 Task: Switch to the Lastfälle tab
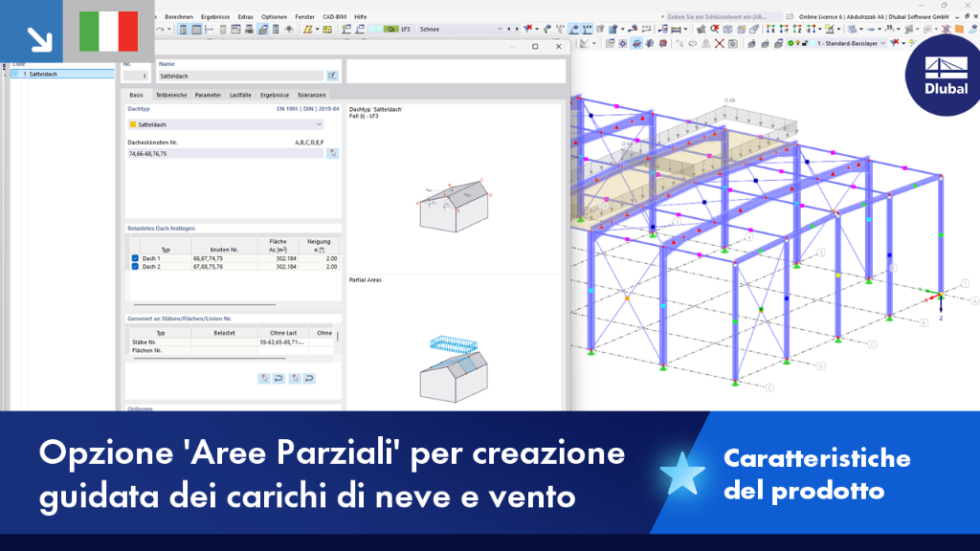240,95
